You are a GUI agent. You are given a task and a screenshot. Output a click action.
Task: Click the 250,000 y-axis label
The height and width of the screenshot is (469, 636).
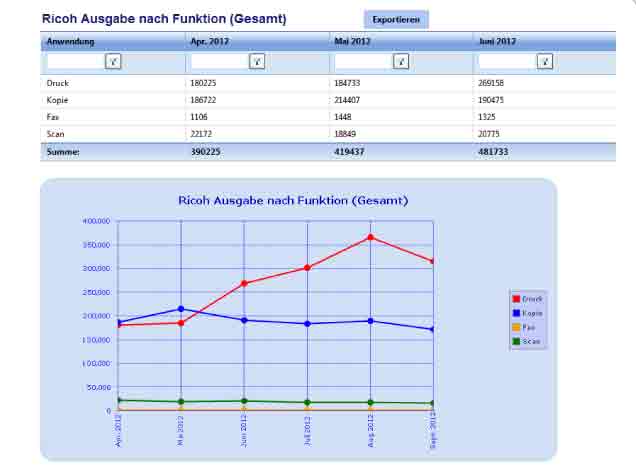pos(97,293)
